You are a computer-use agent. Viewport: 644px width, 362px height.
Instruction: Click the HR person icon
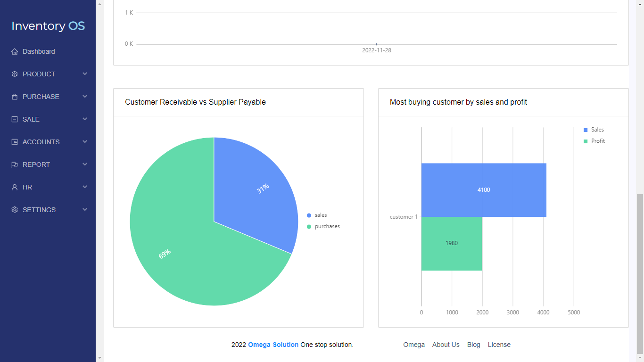tap(15, 187)
